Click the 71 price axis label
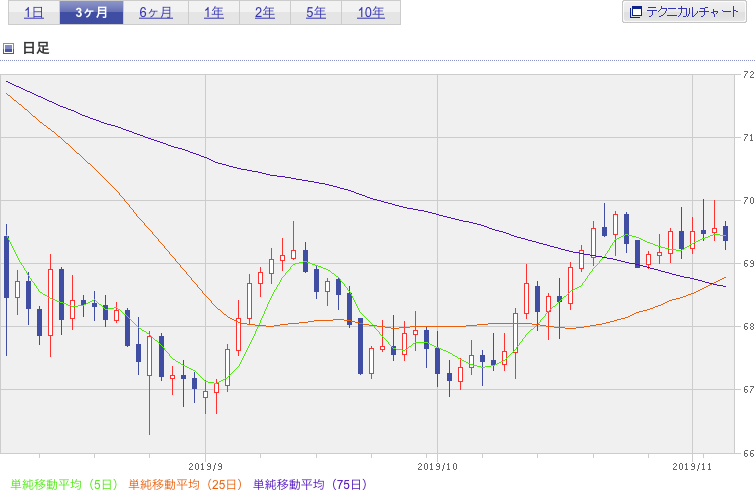The width and height of the screenshot is (755, 493). coord(749,138)
